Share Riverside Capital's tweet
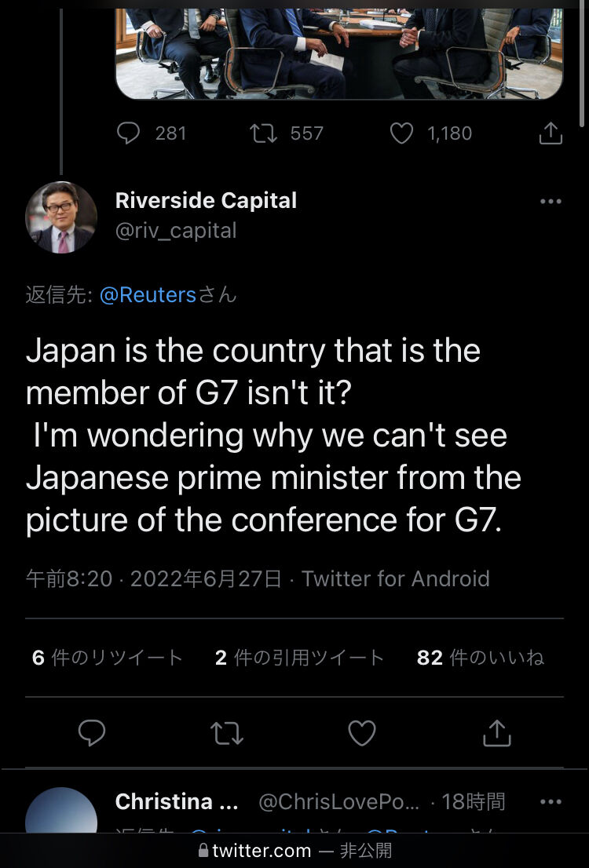Viewport: 589px width, 868px height. [497, 733]
